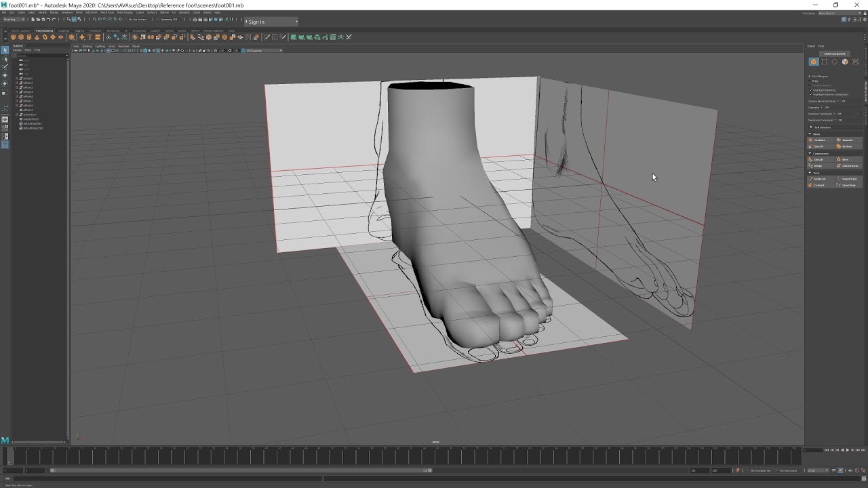Switch to four-view layout icon

coord(5,127)
